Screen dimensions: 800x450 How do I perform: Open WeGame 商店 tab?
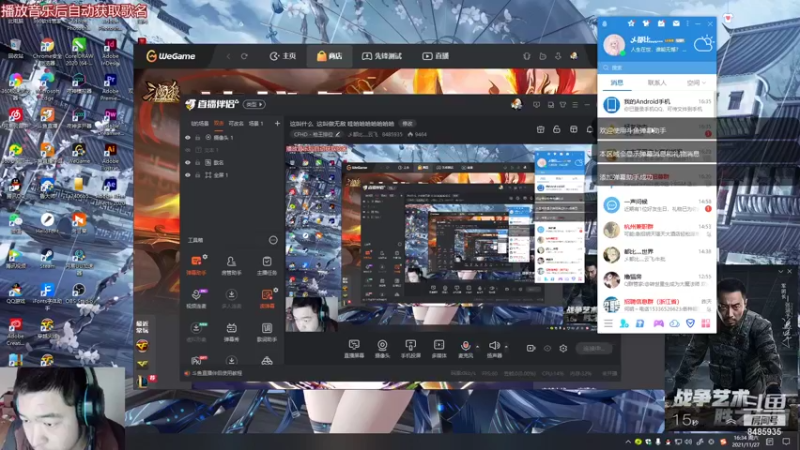[329, 56]
